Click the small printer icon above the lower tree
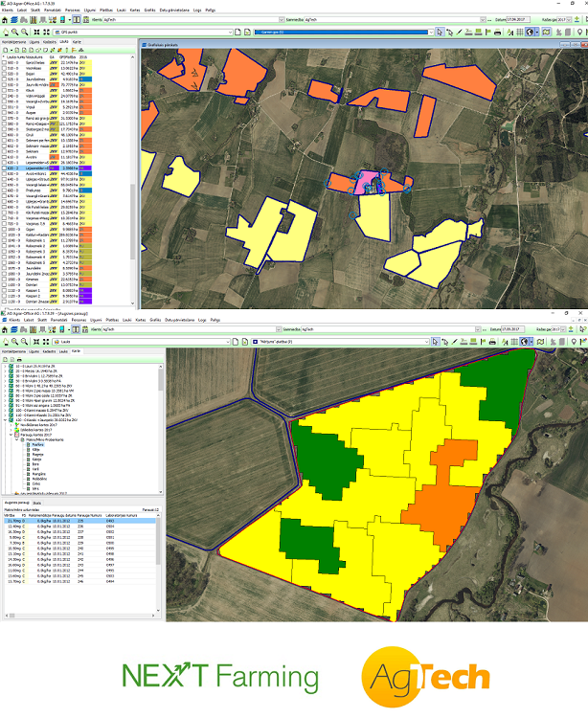The width and height of the screenshot is (588, 718). pyautogui.click(x=19, y=359)
